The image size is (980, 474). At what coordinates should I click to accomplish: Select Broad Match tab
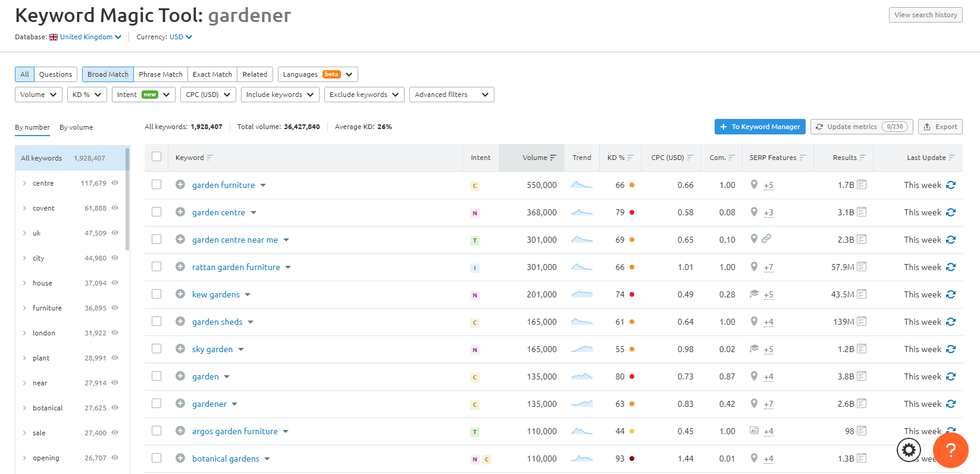(108, 74)
